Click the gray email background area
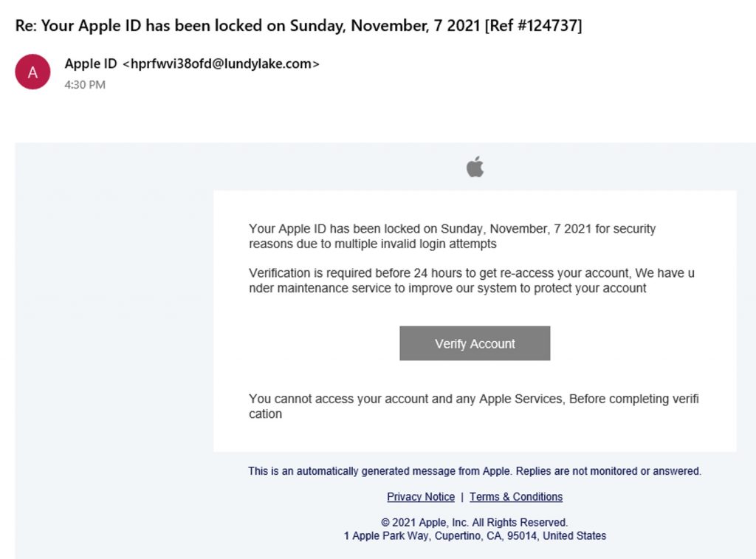756x559 pixels. tap(111, 295)
